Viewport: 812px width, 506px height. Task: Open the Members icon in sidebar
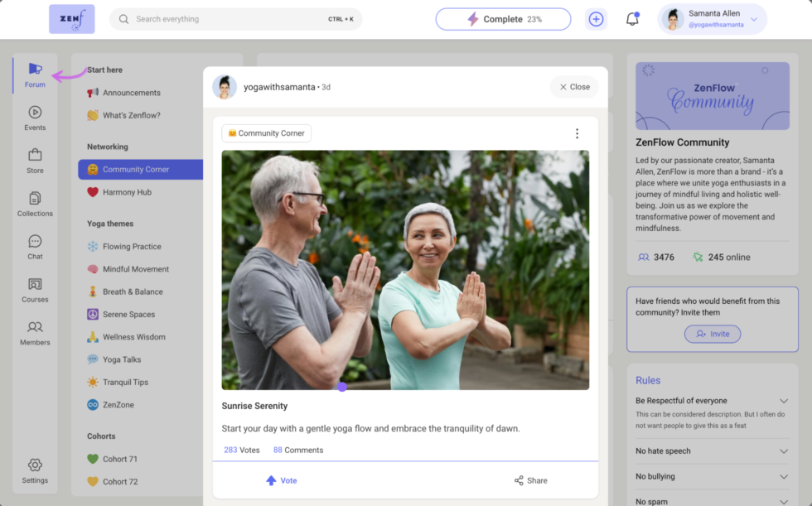click(35, 328)
